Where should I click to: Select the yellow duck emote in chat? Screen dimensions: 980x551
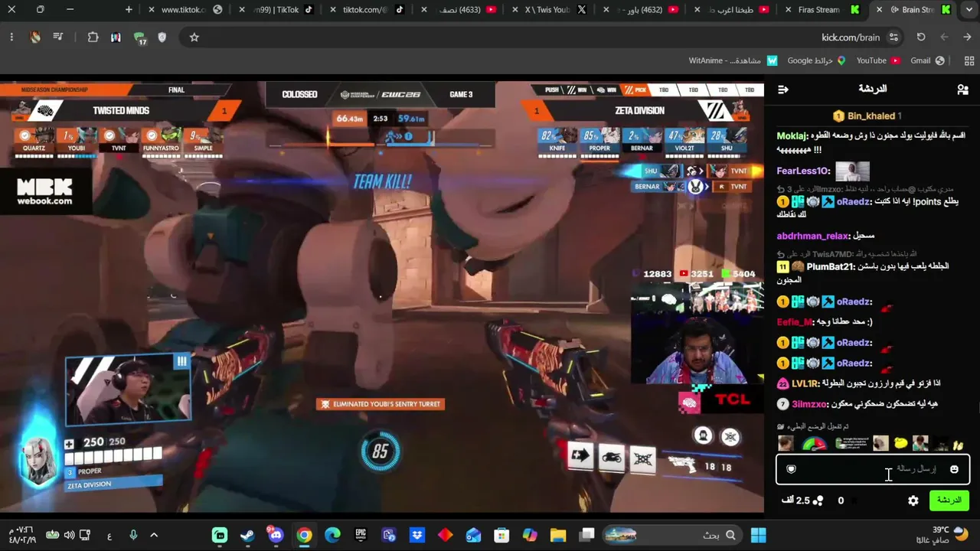(x=900, y=443)
